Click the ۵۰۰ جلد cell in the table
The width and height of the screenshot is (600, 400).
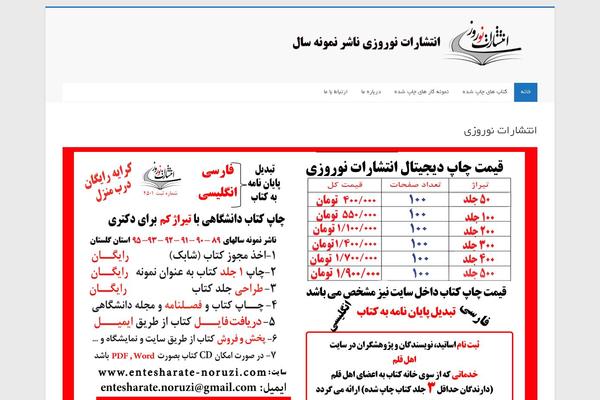click(x=479, y=273)
